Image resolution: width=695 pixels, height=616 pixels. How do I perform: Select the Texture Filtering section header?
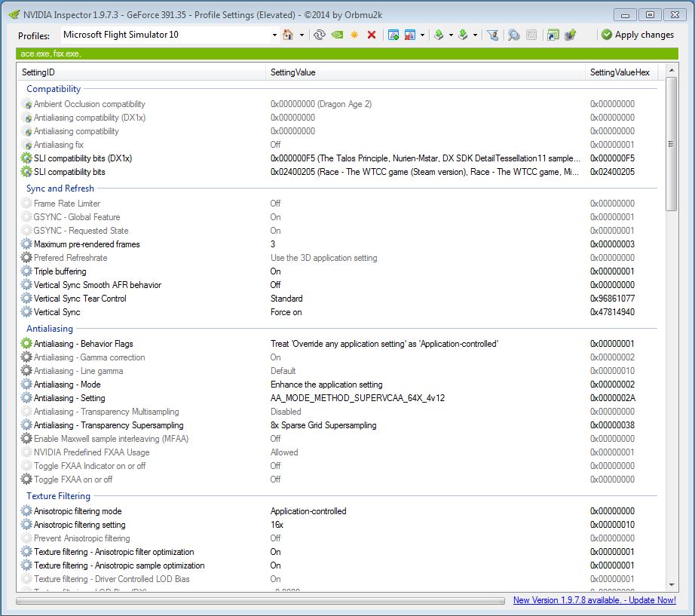click(59, 496)
